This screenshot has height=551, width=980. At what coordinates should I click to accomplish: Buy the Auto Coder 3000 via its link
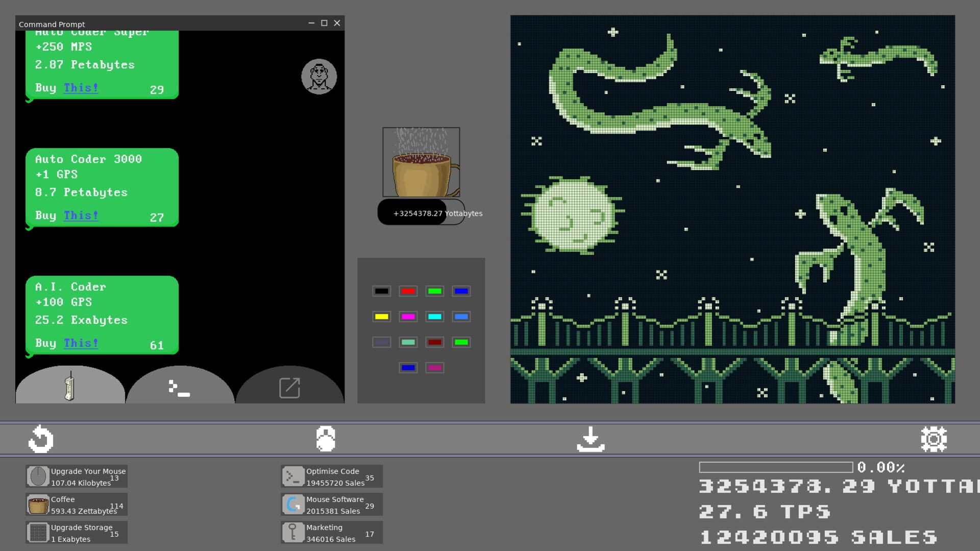(80, 215)
